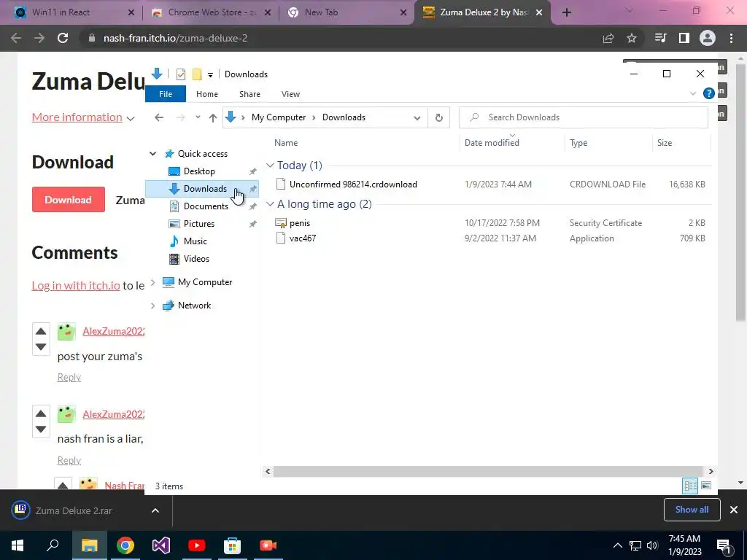Open YouTube app from the taskbar
This screenshot has width=747, height=560.
[x=197, y=545]
